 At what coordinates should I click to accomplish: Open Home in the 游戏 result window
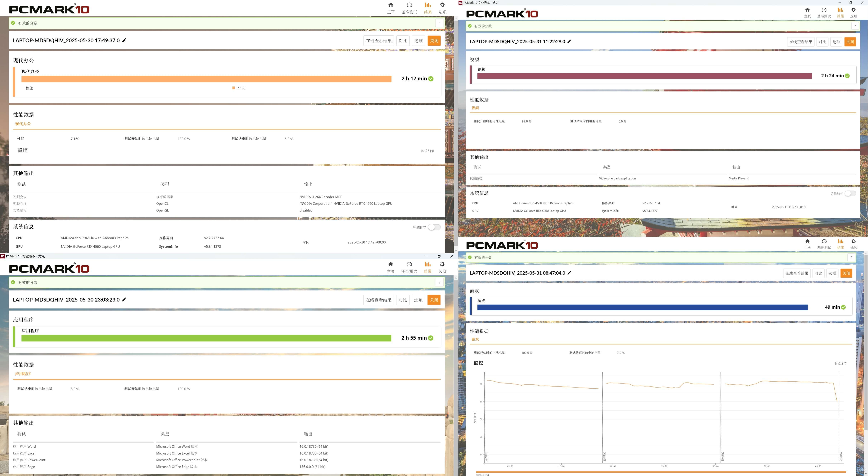pyautogui.click(x=807, y=244)
